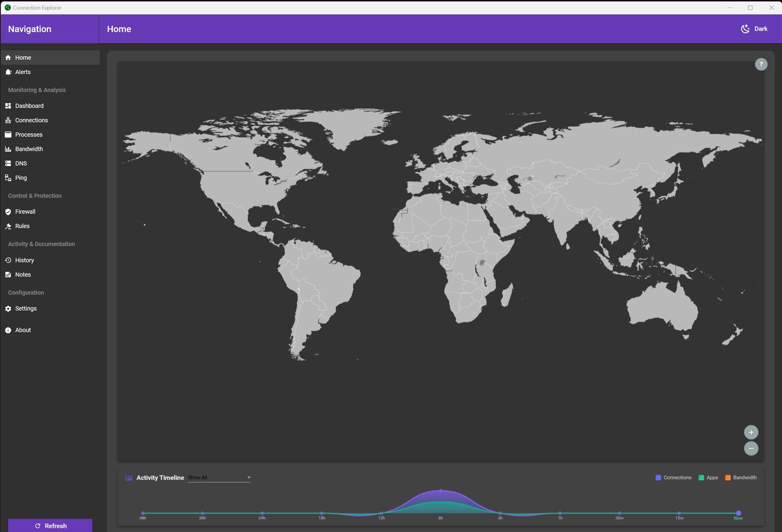Zoom in the world map with plus button

(750, 432)
